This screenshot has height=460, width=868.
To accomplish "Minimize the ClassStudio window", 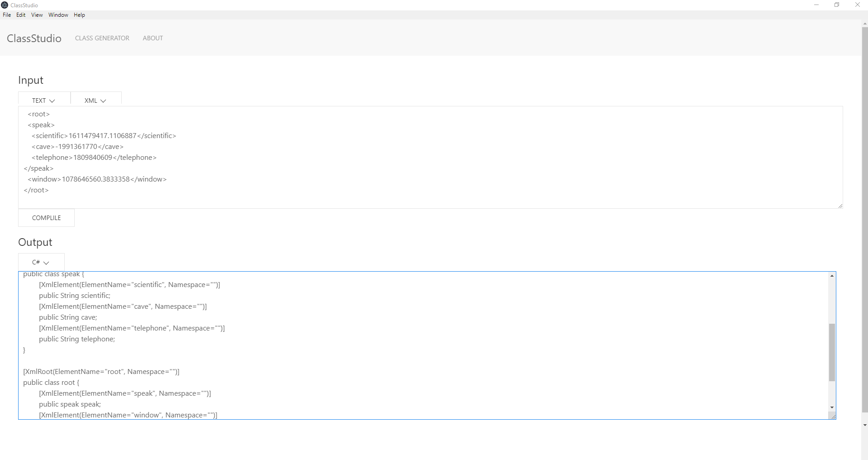I will pyautogui.click(x=816, y=5).
